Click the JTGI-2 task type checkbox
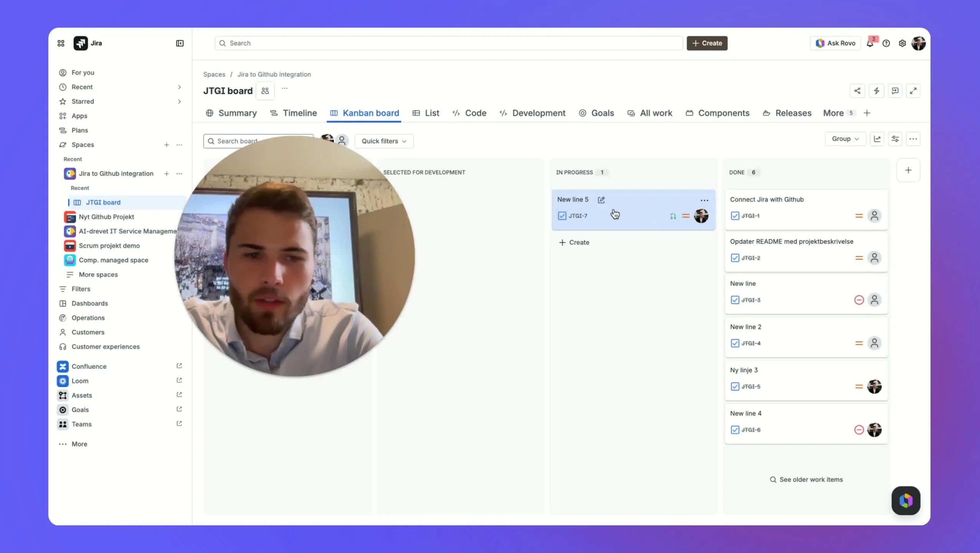The width and height of the screenshot is (980, 553). [735, 258]
